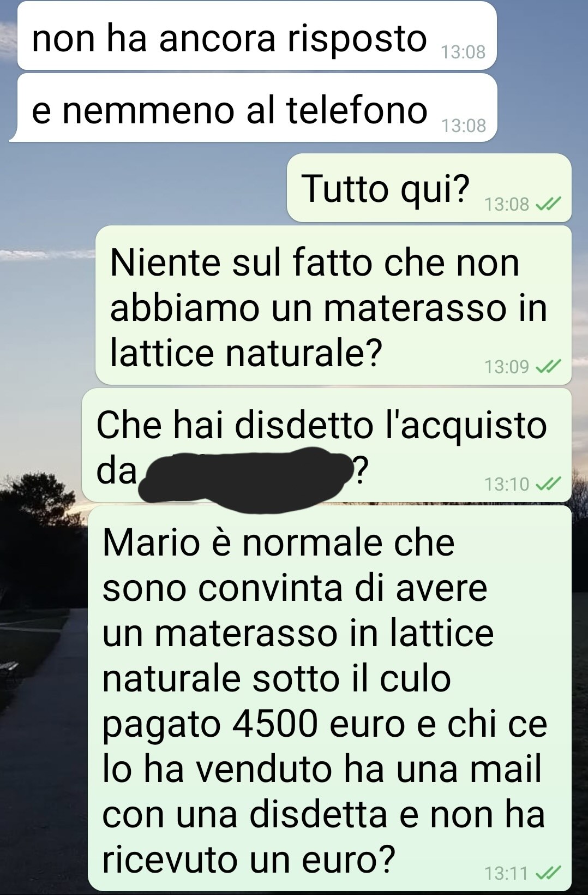The width and height of the screenshot is (588, 895).
Task: Tap the 13:09 timestamp on the mattress message
Action: coord(507,367)
